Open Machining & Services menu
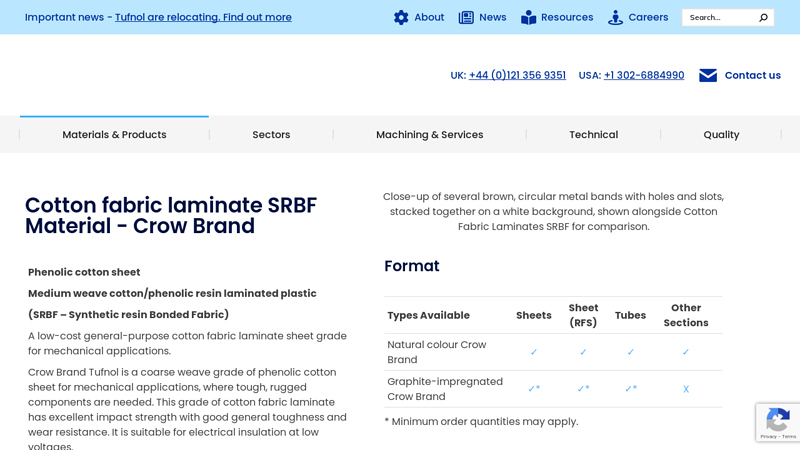 [430, 135]
